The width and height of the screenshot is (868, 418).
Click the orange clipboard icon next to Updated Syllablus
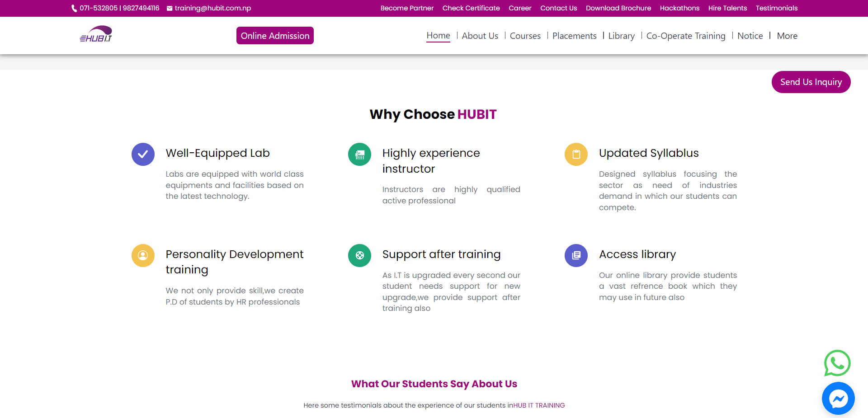576,154
